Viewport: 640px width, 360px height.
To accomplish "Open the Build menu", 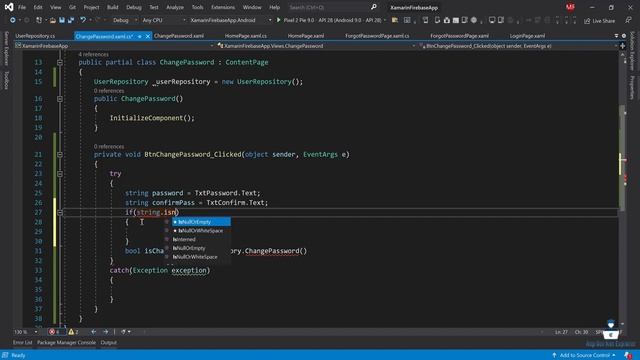I will [x=112, y=7].
